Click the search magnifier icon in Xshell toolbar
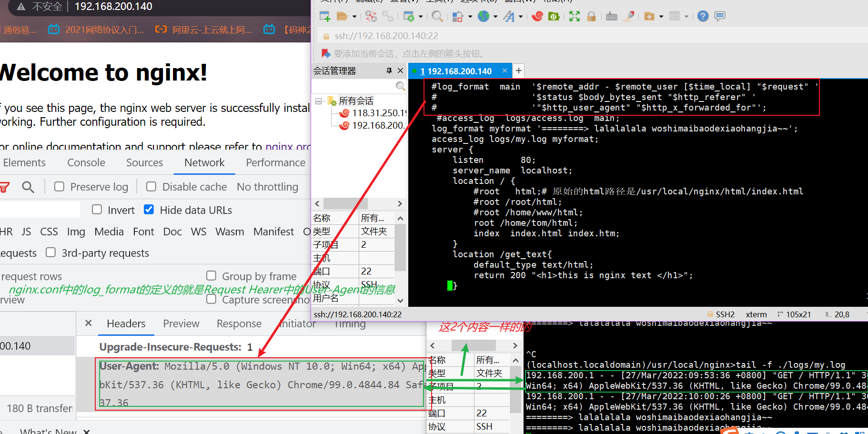This screenshot has width=868, height=434. (437, 17)
